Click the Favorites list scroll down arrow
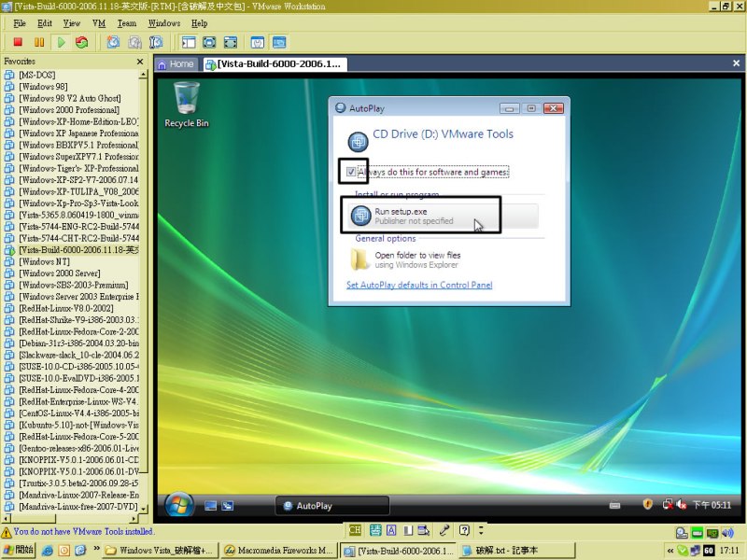The height and width of the screenshot is (560, 747). point(144,508)
